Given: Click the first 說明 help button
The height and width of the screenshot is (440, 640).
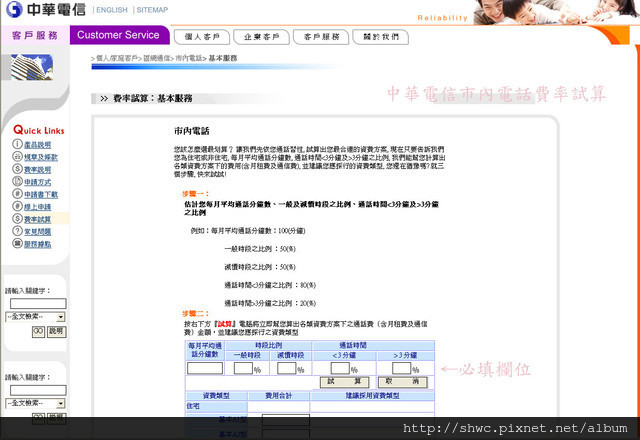Looking at the screenshot, I should (x=56, y=331).
